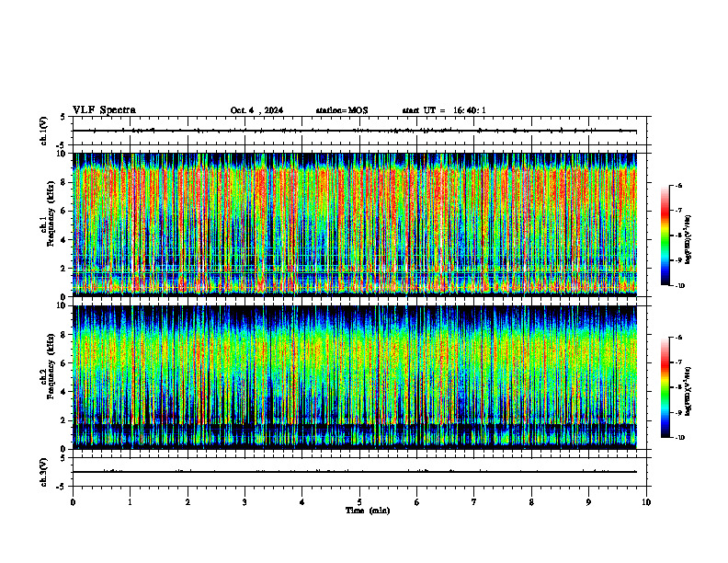Click the ch.1 color bar log(PSD) label
The image size is (728, 563).
[x=688, y=240]
